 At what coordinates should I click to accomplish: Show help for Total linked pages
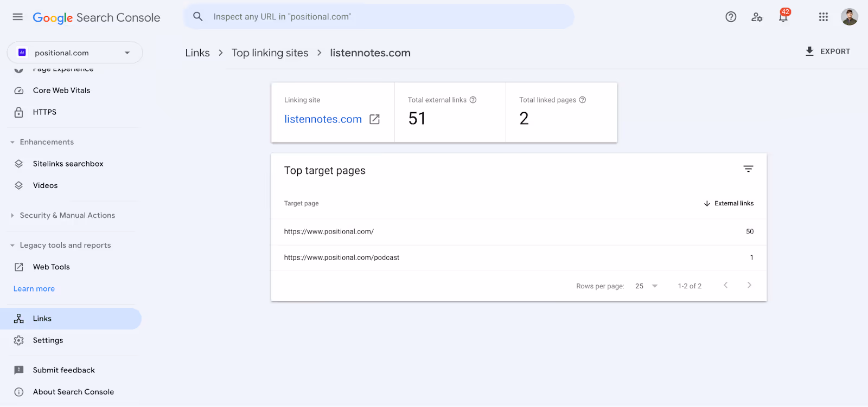tap(583, 100)
